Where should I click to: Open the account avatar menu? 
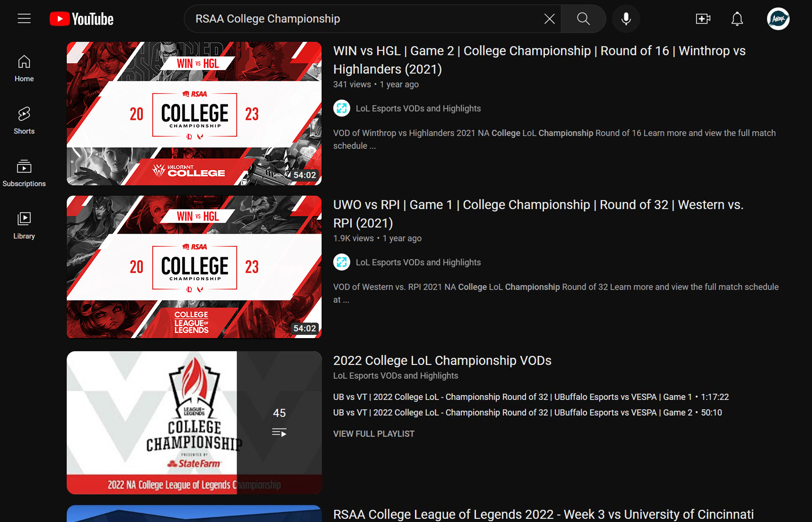(778, 19)
